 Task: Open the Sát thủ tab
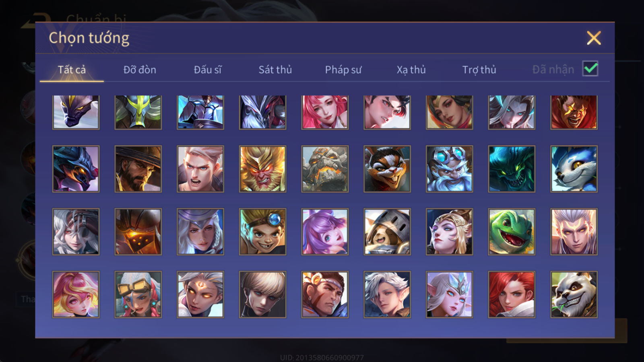pos(275,70)
